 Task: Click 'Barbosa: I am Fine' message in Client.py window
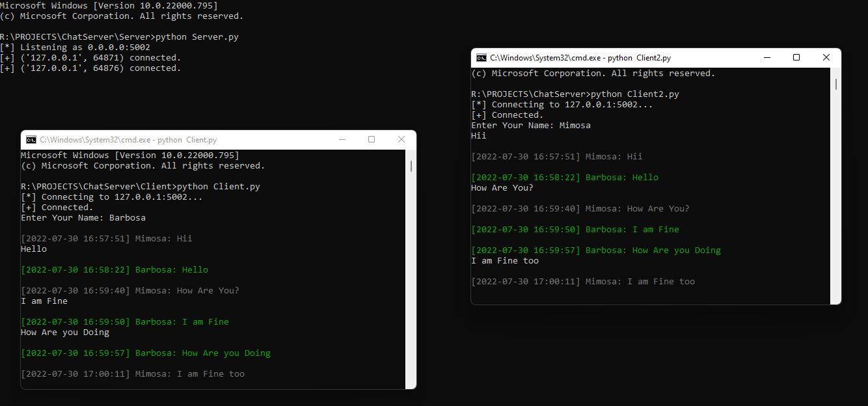(x=125, y=322)
